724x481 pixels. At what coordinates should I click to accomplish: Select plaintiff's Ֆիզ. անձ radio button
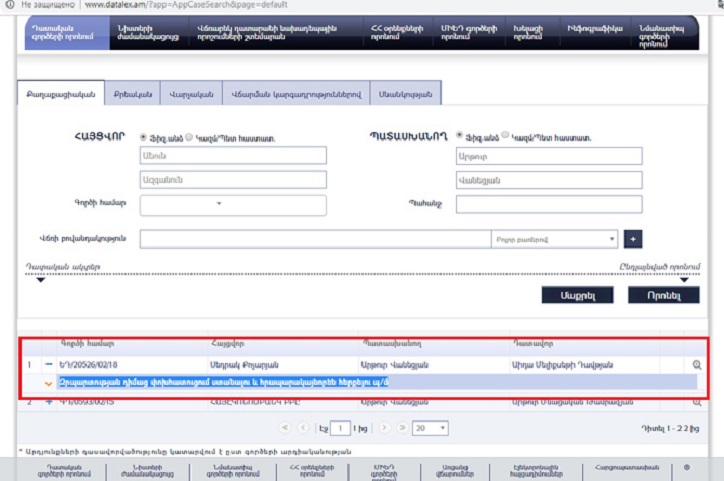tap(144, 137)
